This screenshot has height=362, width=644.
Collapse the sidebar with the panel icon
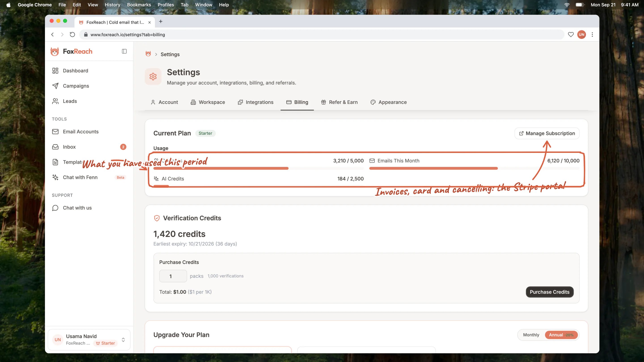[124, 51]
